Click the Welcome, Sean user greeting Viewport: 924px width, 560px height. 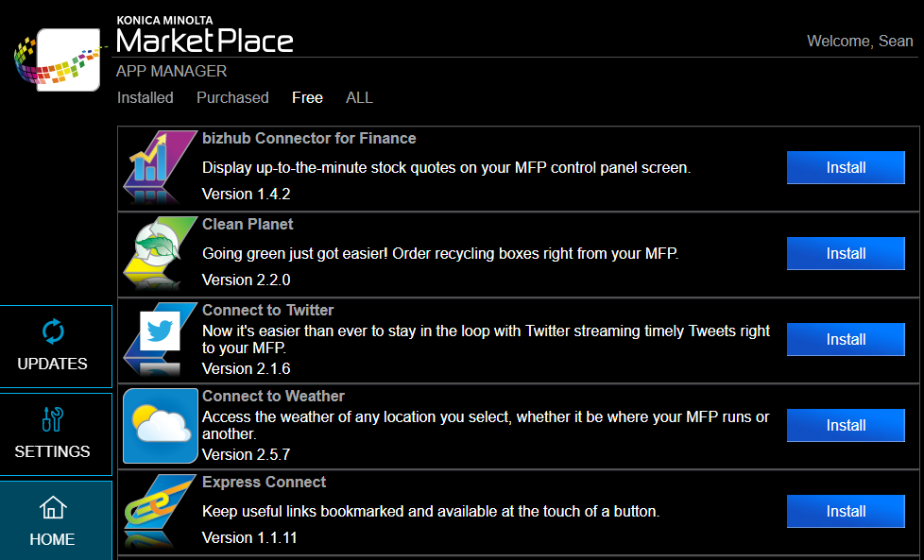(860, 42)
